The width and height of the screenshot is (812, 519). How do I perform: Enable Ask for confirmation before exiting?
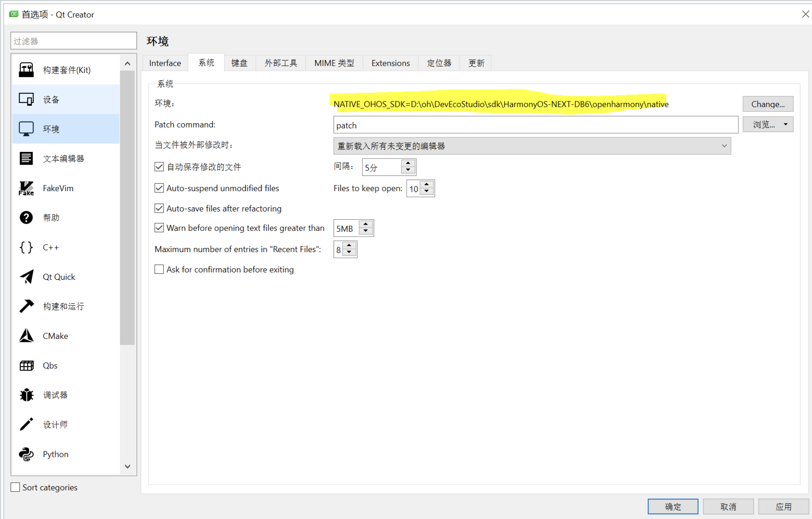pos(159,269)
